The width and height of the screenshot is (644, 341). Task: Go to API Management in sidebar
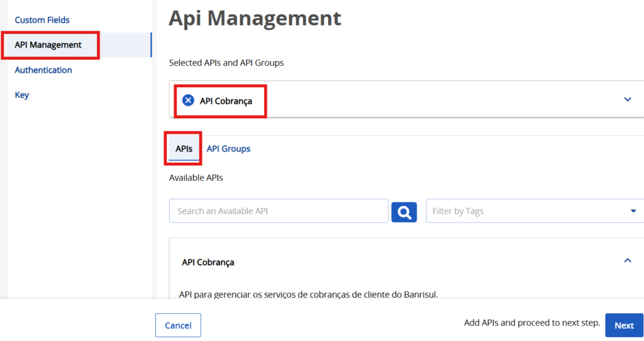[48, 45]
